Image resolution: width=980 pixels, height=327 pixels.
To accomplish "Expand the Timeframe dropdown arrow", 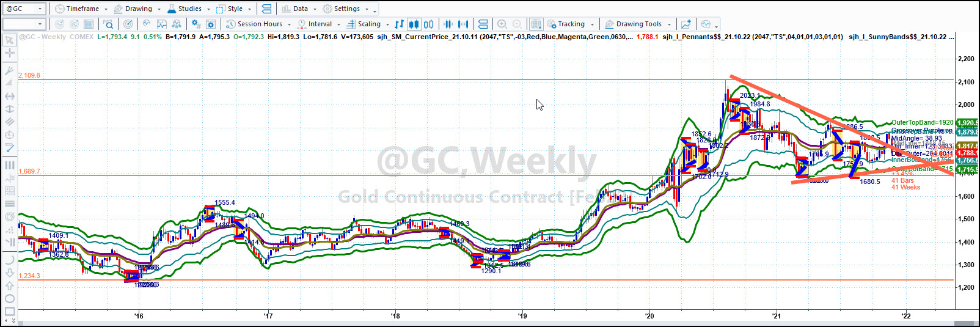I will [105, 9].
